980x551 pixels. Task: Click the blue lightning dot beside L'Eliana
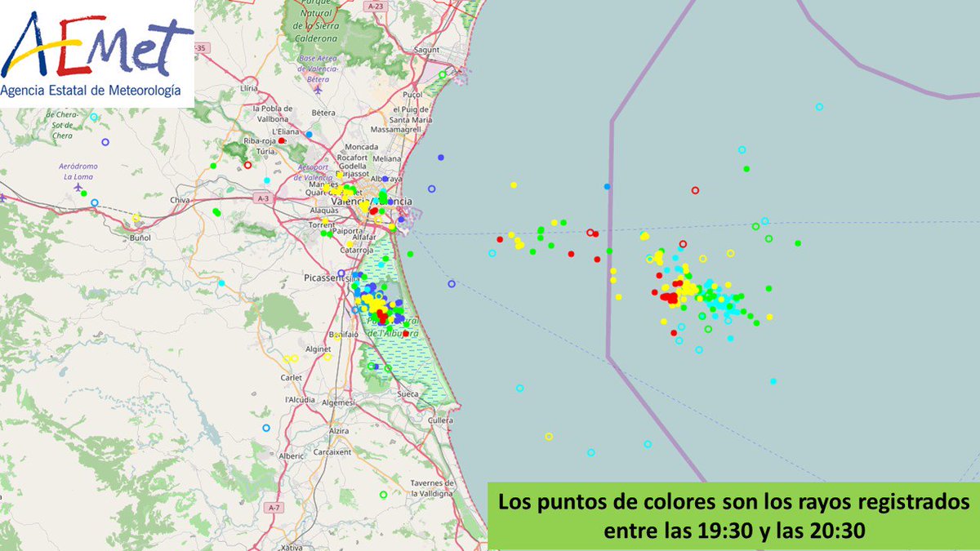309,134
